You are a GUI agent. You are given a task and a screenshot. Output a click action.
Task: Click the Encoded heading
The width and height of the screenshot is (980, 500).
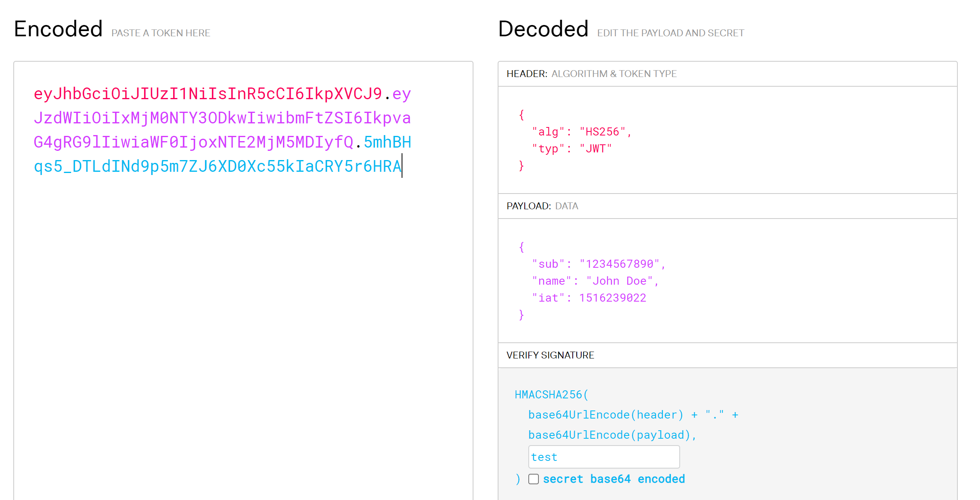point(58,29)
